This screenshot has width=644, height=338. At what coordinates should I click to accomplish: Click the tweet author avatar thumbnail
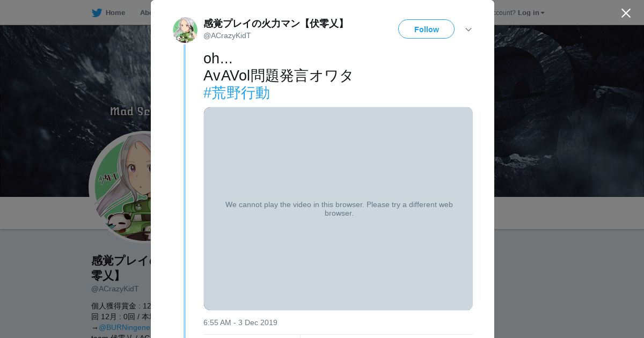[185, 30]
